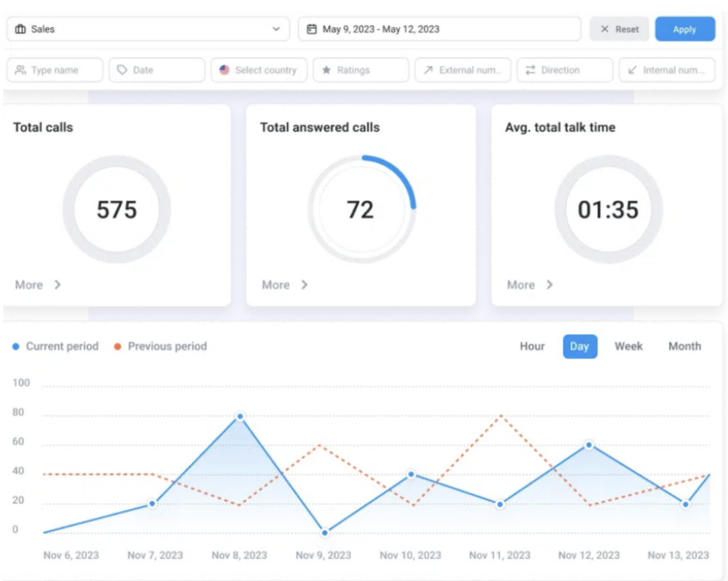Click the US flag country icon

point(225,70)
